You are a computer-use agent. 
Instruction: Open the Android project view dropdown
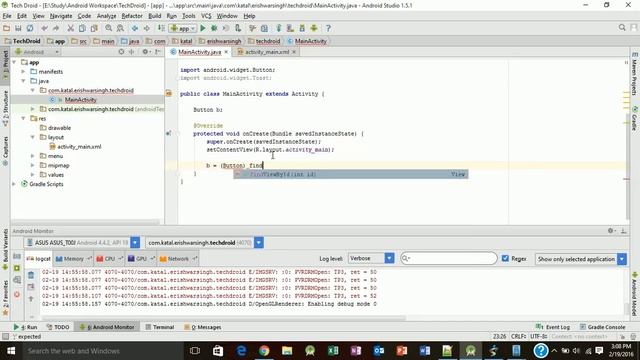tap(37, 52)
